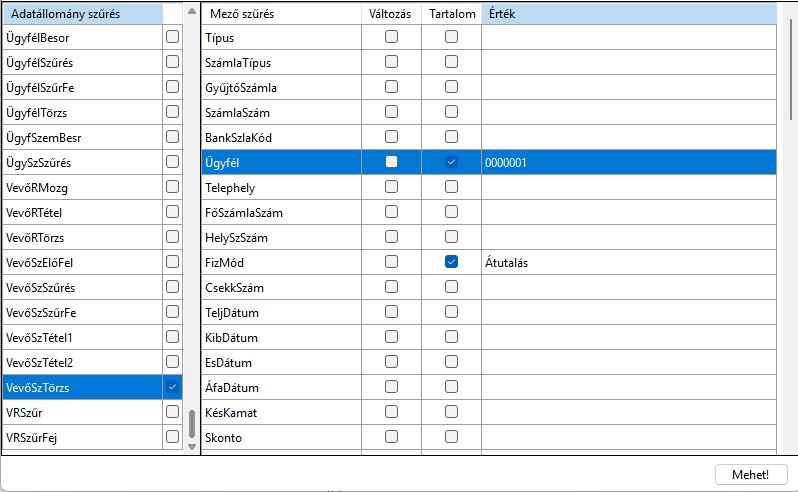
Task: Select the SzámlaSzám field row
Action: pos(281,112)
